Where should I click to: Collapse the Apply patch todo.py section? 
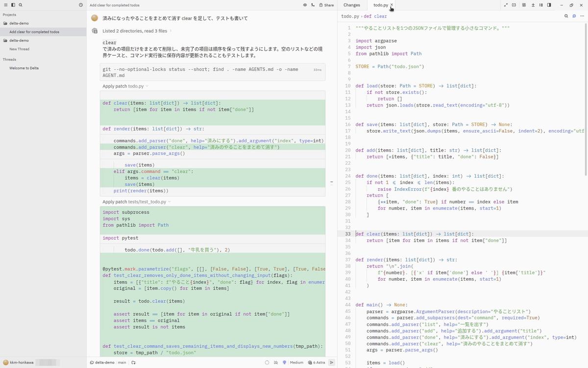point(125,86)
